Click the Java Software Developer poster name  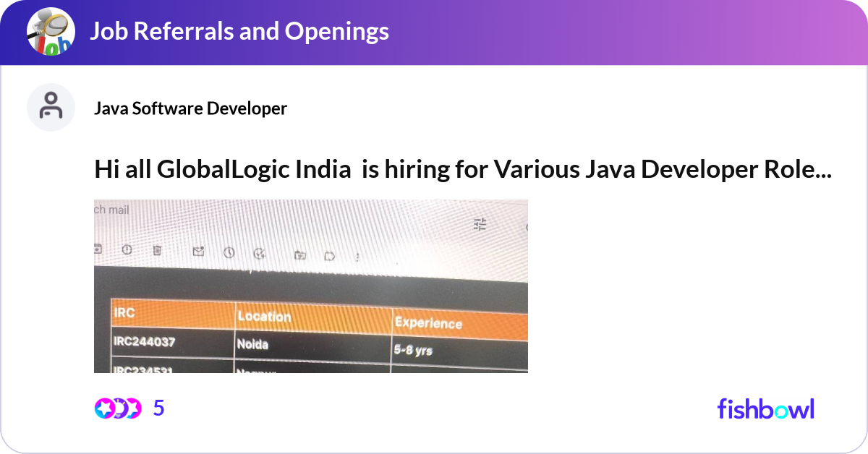[191, 108]
